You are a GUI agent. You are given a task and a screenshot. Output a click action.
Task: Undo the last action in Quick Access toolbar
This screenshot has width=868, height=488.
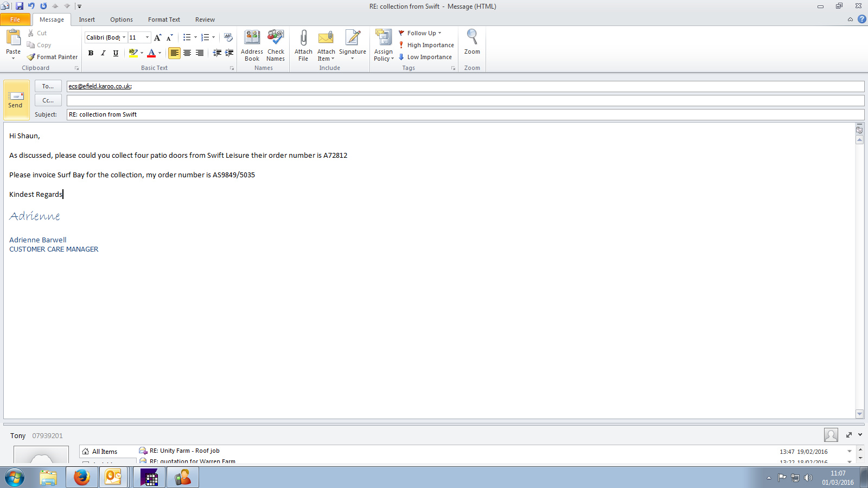coord(31,6)
